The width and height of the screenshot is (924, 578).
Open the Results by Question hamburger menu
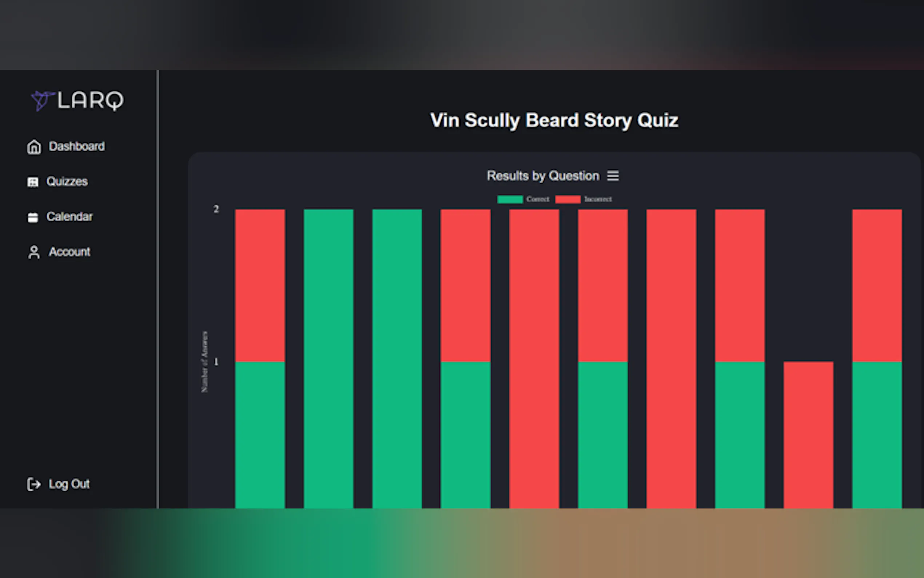(613, 176)
